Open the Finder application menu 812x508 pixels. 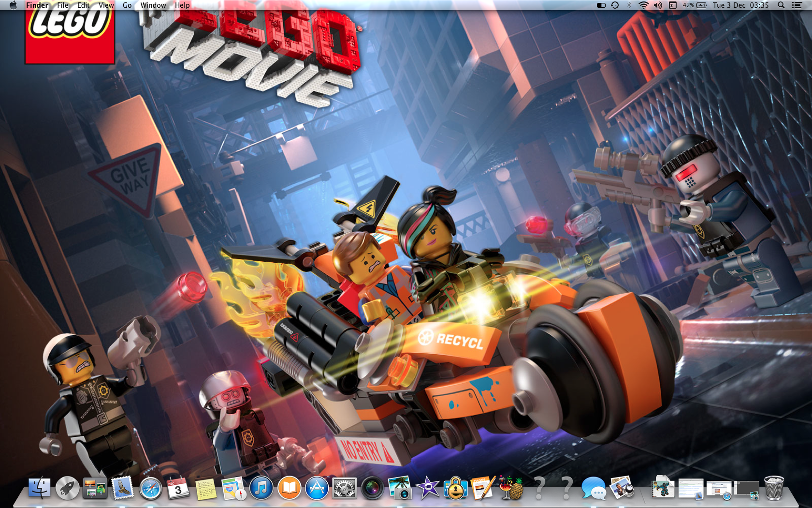click(x=37, y=5)
